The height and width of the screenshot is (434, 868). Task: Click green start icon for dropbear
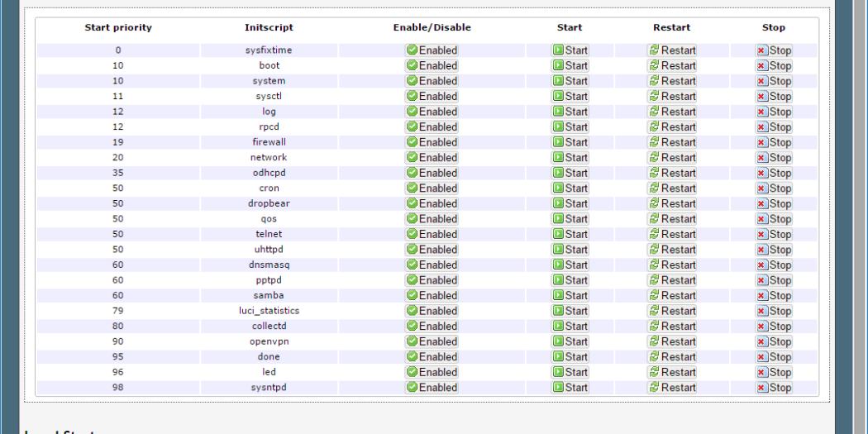point(559,203)
